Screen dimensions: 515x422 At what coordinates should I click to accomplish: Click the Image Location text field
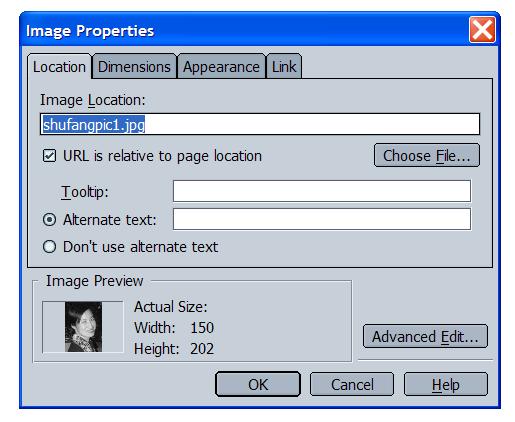pos(260,124)
